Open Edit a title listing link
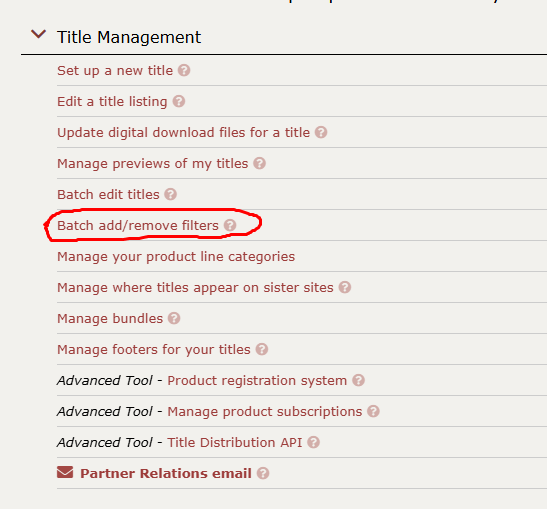 pos(112,102)
